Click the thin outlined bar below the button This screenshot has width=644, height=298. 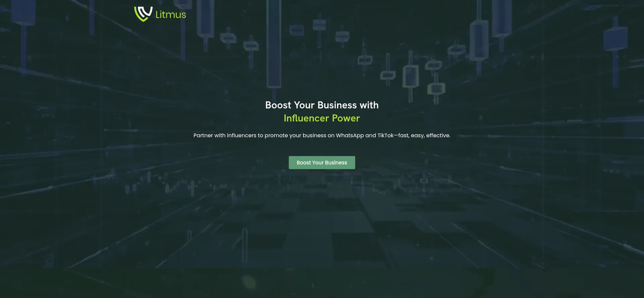(245, 245)
